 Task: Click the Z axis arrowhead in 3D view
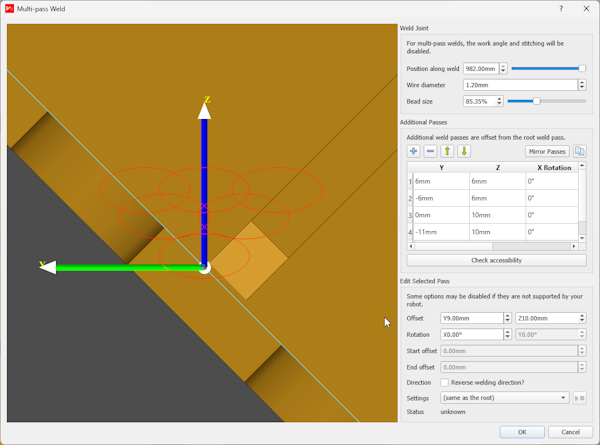(204, 110)
